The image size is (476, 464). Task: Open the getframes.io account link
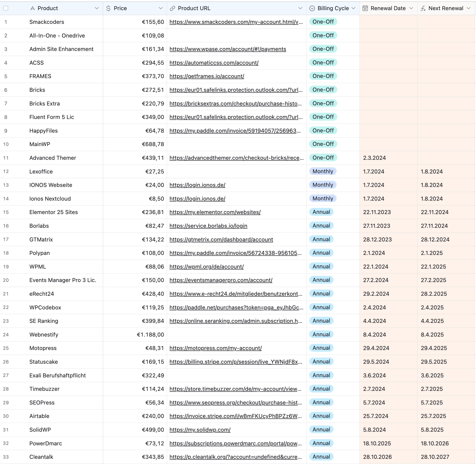(207, 76)
